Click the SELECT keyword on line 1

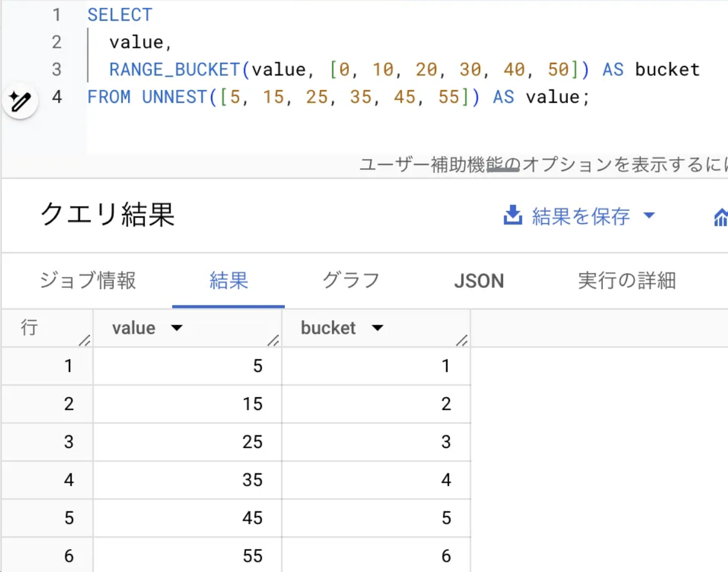(120, 15)
